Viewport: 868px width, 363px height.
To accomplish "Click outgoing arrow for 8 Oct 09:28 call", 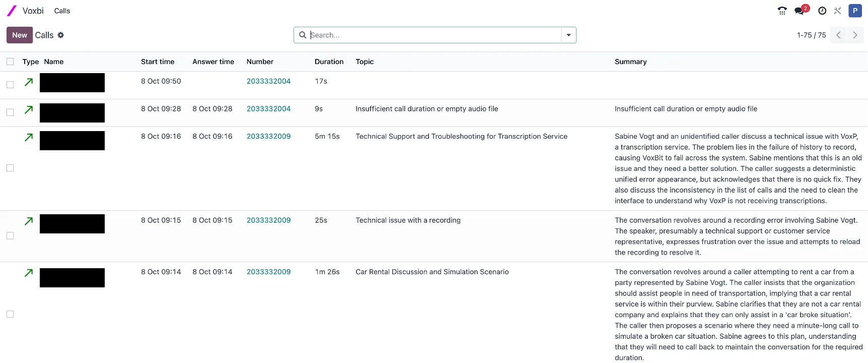I will click(x=29, y=110).
